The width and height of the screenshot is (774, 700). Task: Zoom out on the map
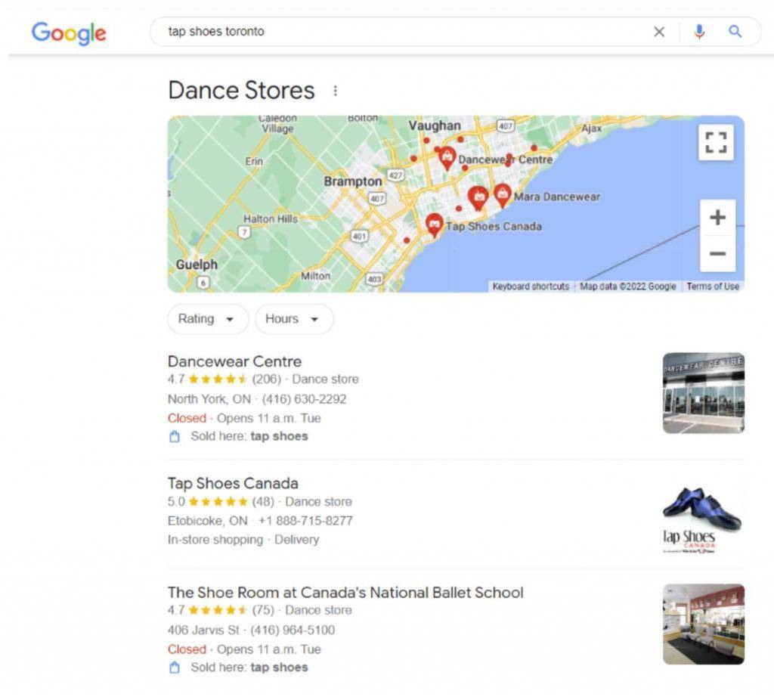click(717, 254)
